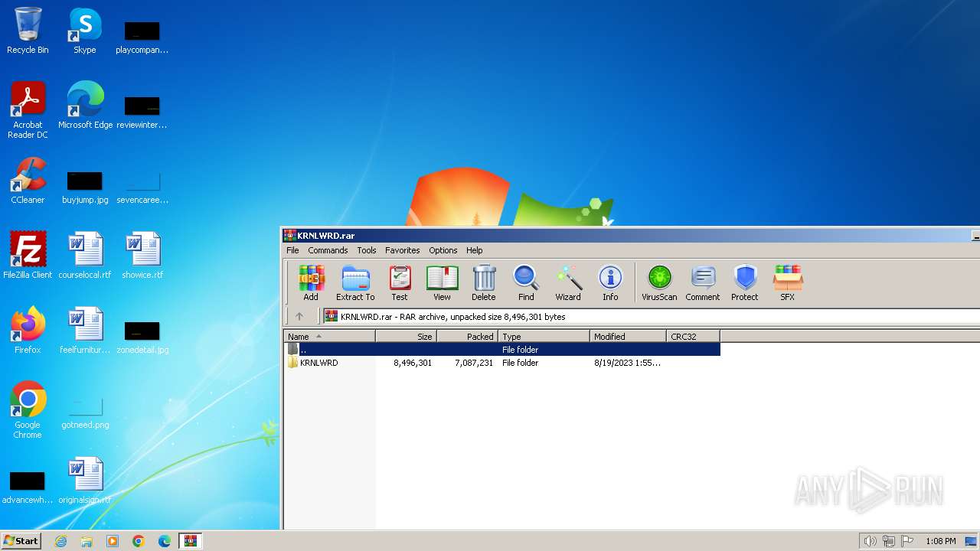The image size is (980, 551).
Task: Open the network tray icon
Action: pyautogui.click(x=889, y=541)
